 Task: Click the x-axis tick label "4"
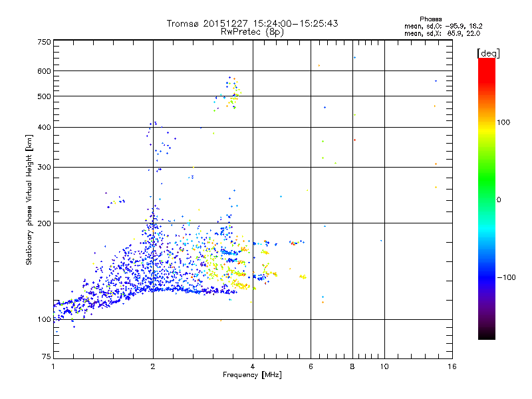(253, 366)
